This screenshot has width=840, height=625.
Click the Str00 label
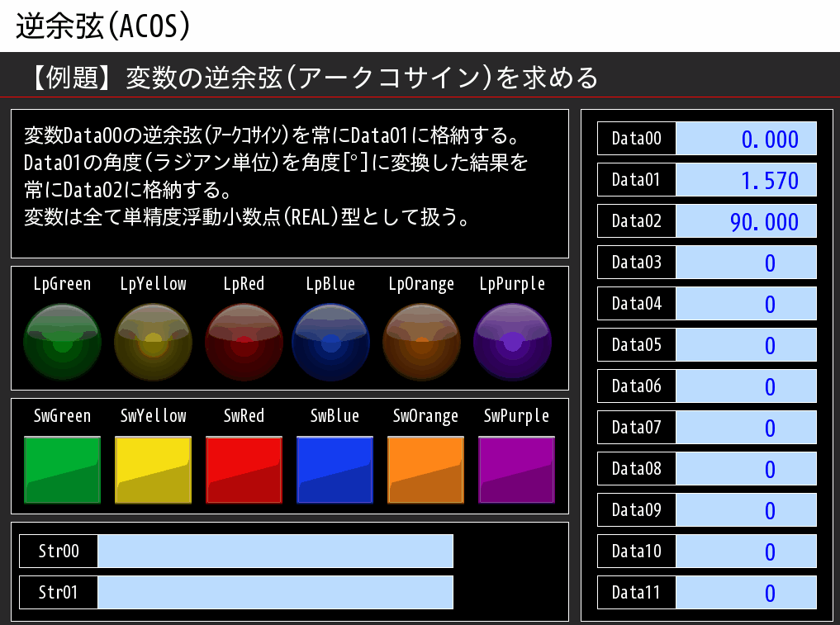pos(59,551)
